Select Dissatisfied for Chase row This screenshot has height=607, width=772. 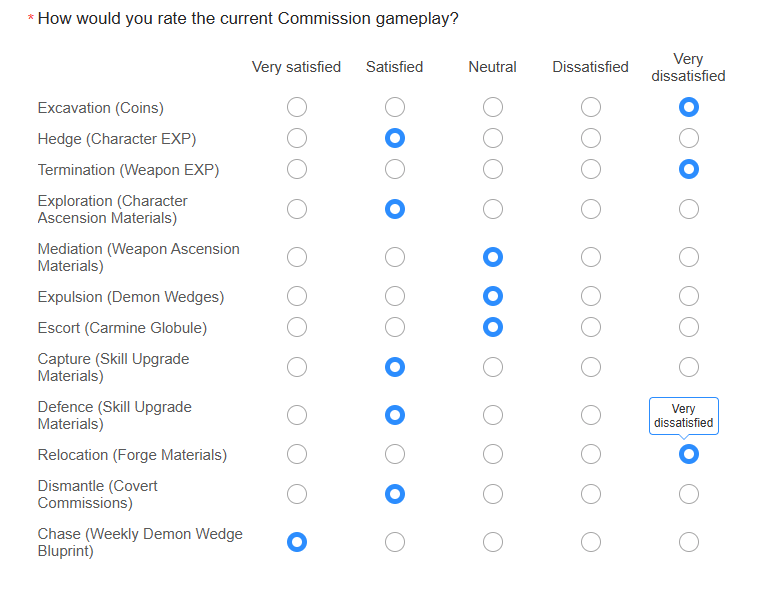(591, 542)
